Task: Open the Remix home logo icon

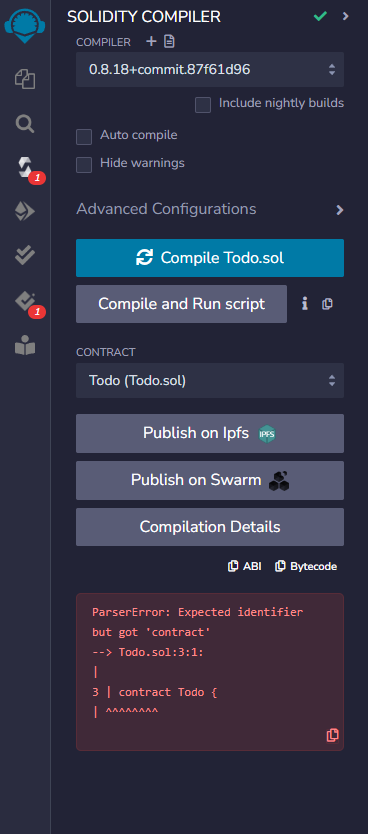Action: click(x=25, y=26)
